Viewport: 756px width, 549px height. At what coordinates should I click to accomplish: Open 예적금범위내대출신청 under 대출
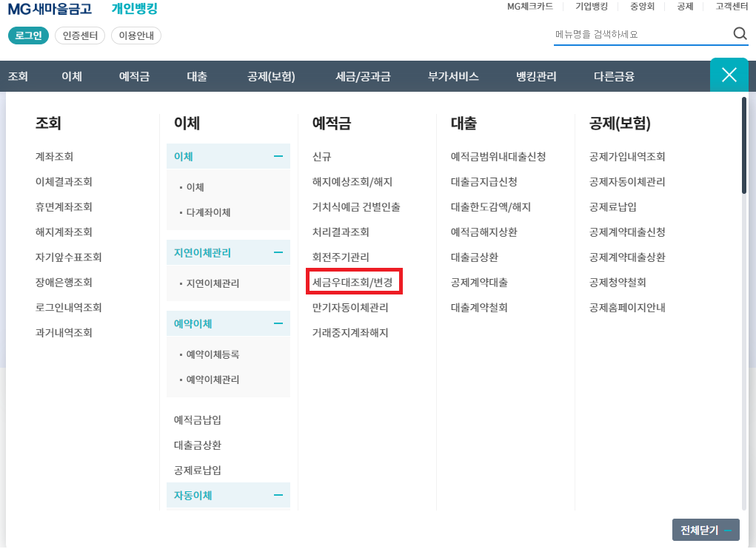pyautogui.click(x=498, y=156)
